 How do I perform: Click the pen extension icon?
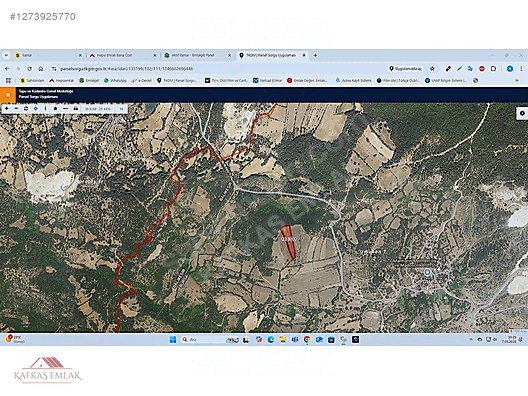point(459,69)
